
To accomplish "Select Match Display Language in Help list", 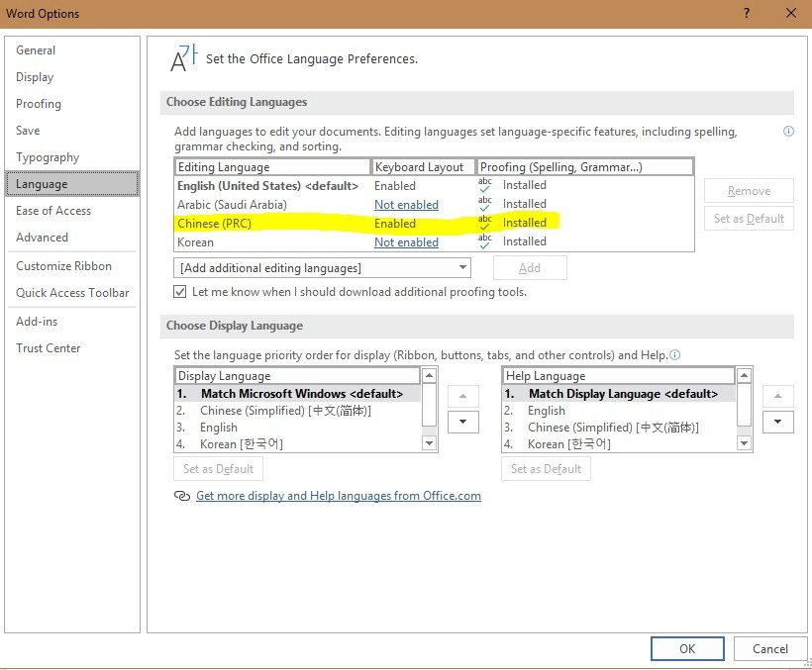I will point(619,394).
